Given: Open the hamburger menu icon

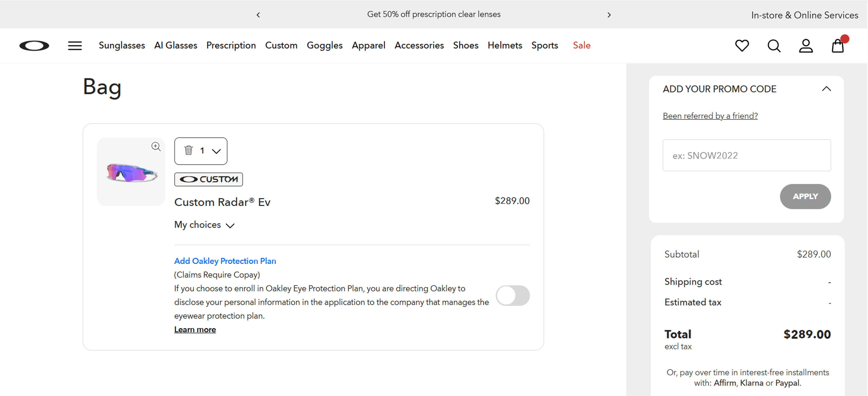Looking at the screenshot, I should (x=75, y=45).
